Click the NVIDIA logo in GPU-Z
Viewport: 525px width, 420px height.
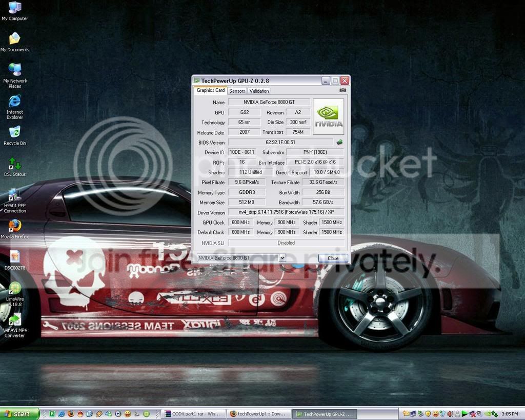click(328, 116)
